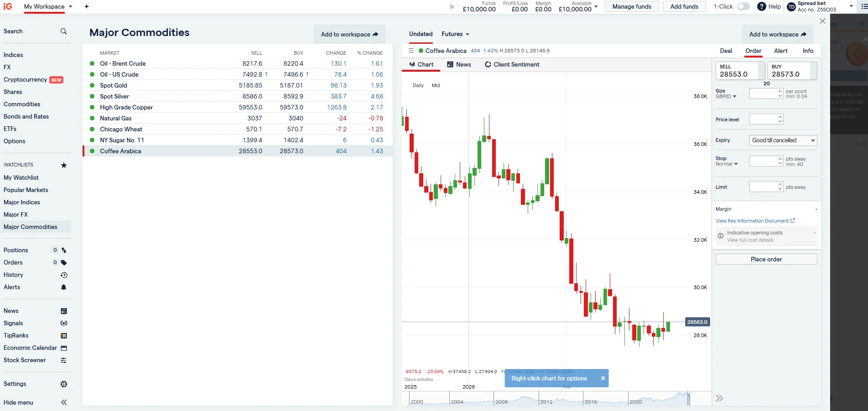
Task: Open History using the clock icon
Action: (64, 275)
